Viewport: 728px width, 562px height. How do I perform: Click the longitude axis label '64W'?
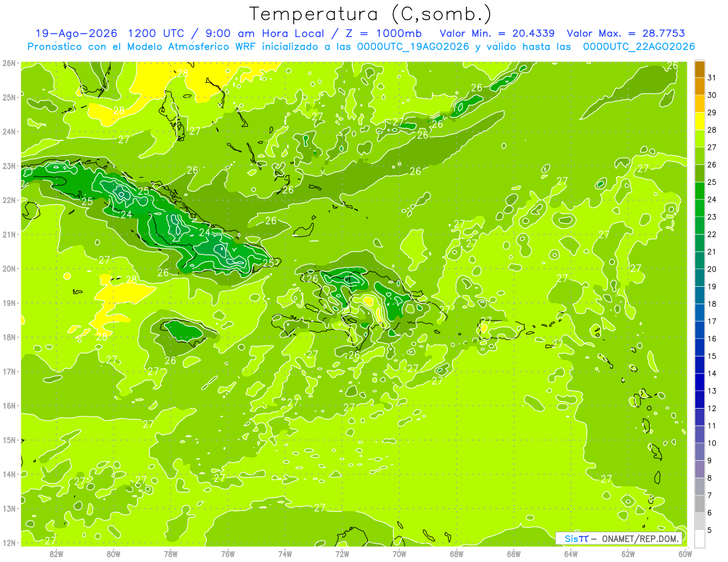coord(571,554)
